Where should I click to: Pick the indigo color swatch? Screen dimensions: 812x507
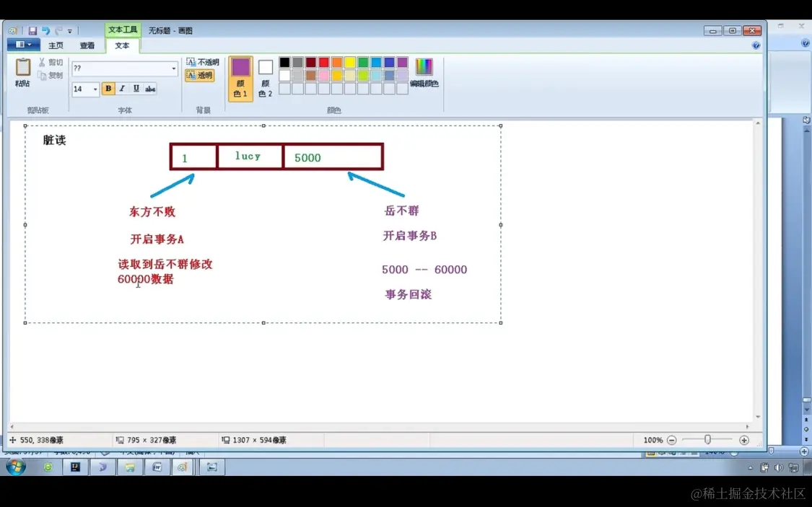tap(390, 62)
